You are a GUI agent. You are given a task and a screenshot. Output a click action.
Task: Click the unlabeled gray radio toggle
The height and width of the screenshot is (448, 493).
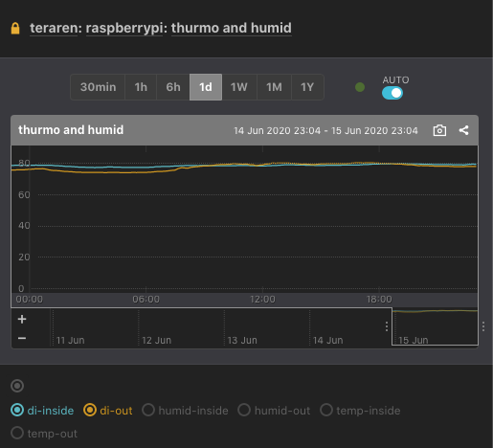(x=17, y=386)
